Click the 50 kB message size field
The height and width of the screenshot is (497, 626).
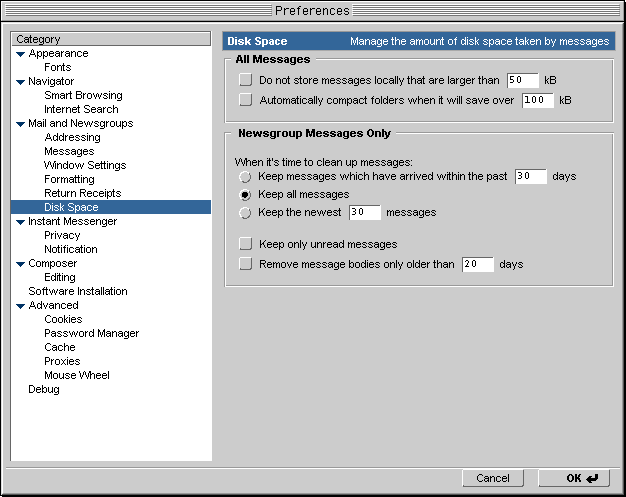pyautogui.click(x=523, y=80)
